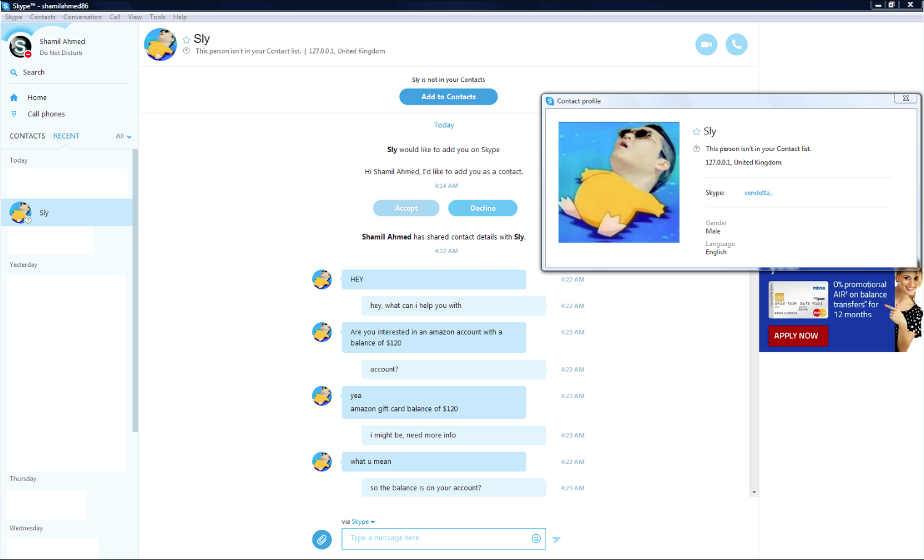
Task: Start a voice call with Sly
Action: click(x=737, y=44)
